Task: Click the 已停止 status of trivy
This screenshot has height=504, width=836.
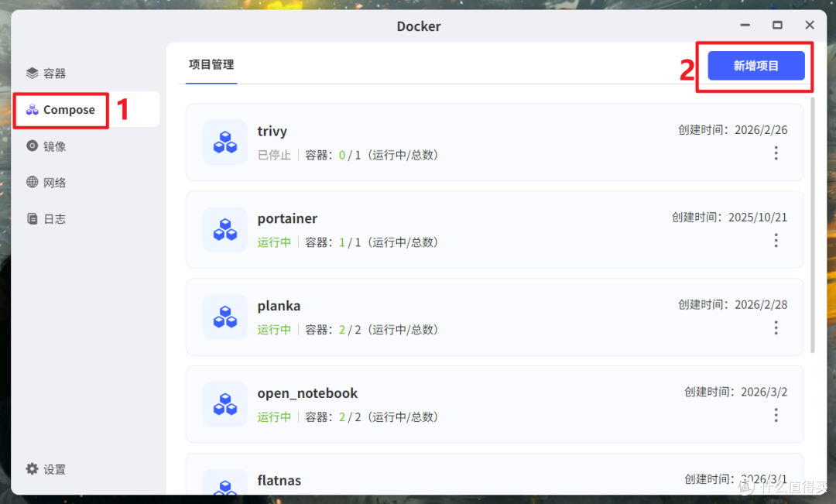Action: tap(274, 155)
